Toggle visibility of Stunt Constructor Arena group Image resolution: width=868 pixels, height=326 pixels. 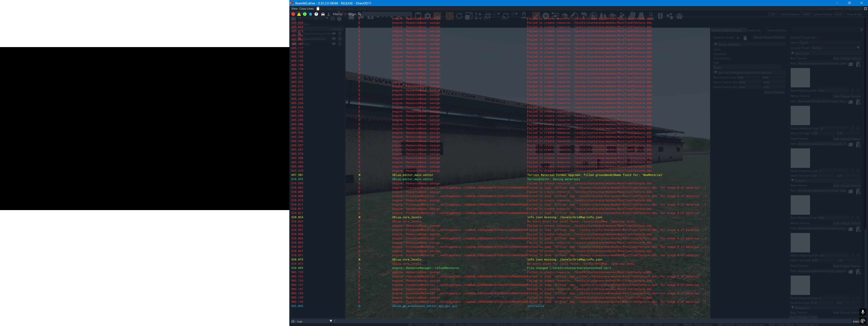334,34
